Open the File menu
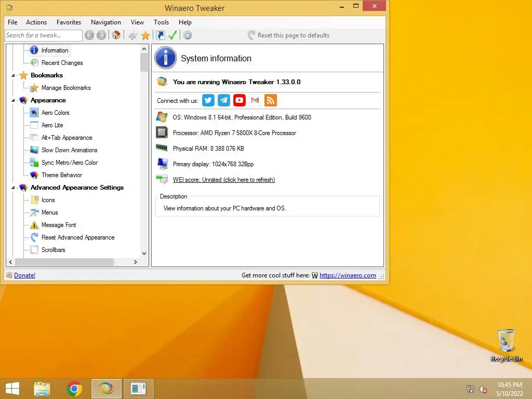532x399 pixels. (12, 22)
